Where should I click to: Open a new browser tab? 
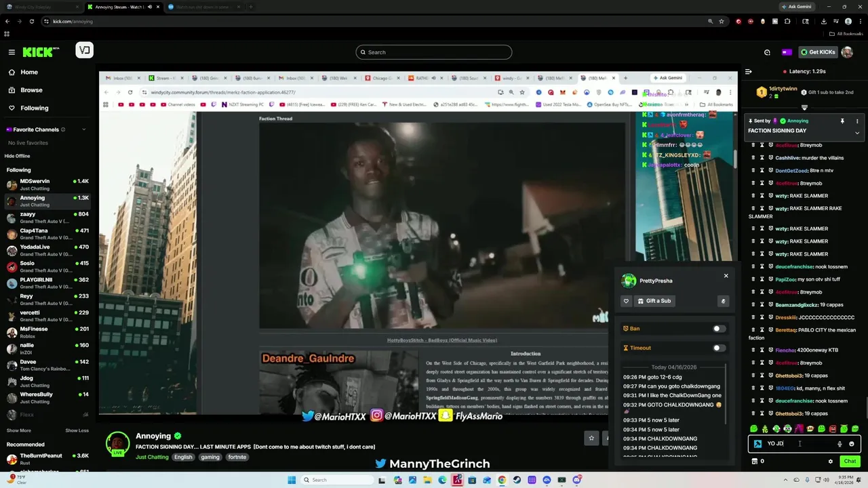pyautogui.click(x=251, y=7)
